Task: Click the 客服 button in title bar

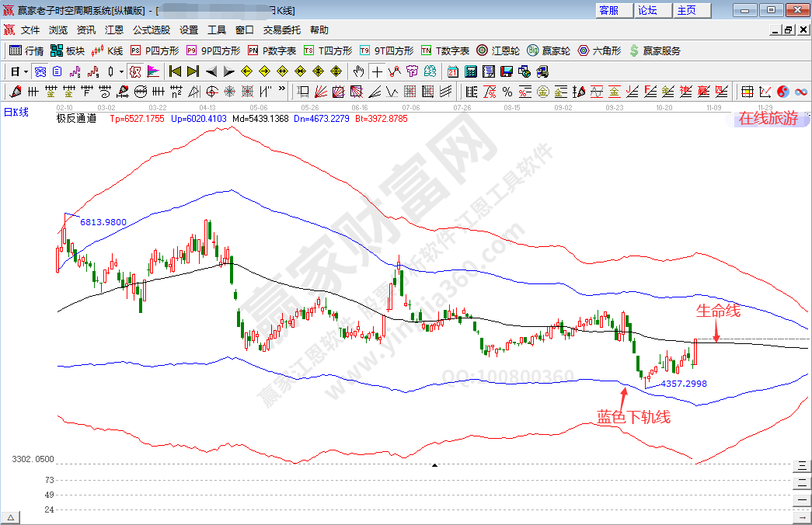Action: point(609,10)
